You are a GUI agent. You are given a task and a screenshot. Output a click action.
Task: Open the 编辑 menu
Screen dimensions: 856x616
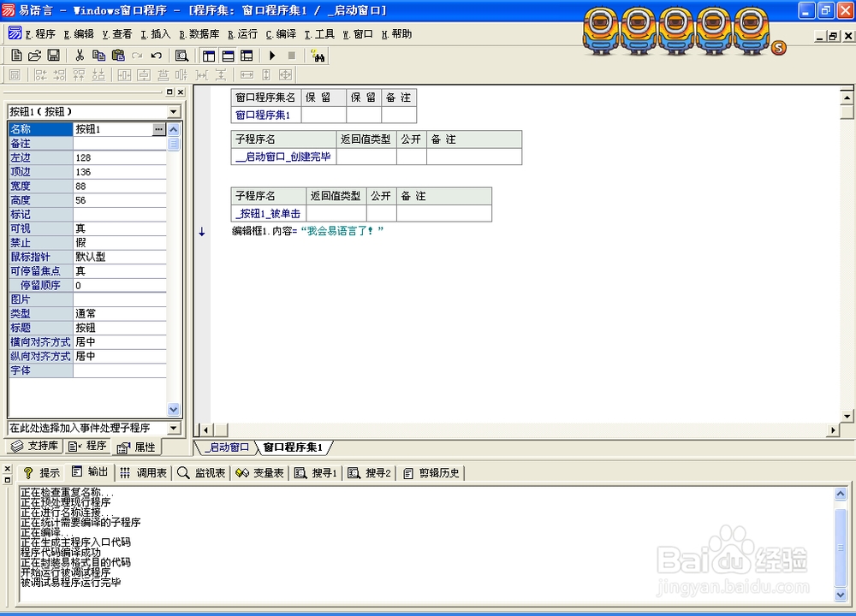point(79,34)
